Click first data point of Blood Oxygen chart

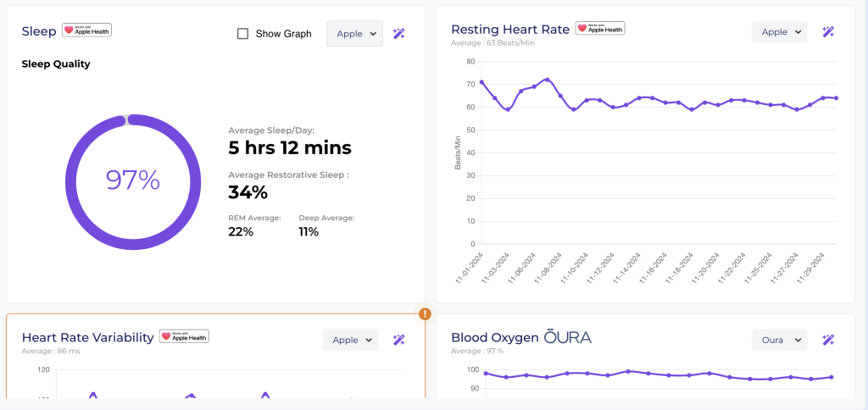tap(485, 374)
